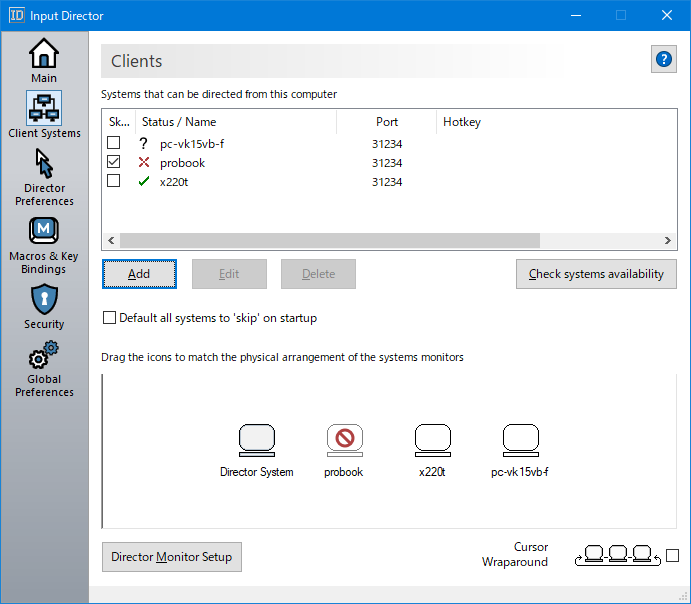Click Check systems availability button
Viewport: 691px width, 604px height.
coord(596,274)
